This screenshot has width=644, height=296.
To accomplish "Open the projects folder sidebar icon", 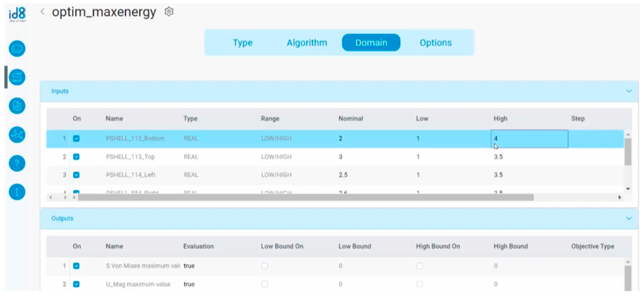I will pyautogui.click(x=17, y=49).
